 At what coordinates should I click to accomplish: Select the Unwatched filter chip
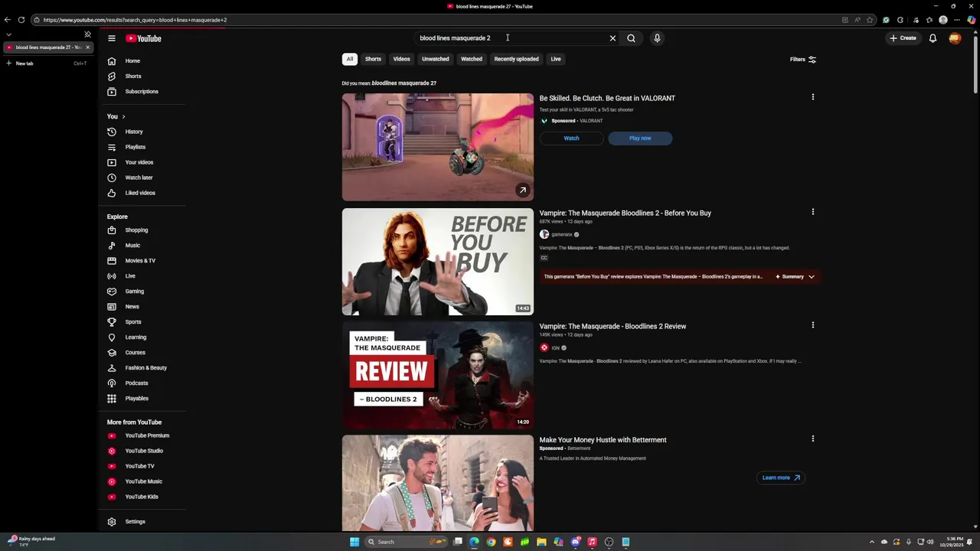(x=436, y=59)
